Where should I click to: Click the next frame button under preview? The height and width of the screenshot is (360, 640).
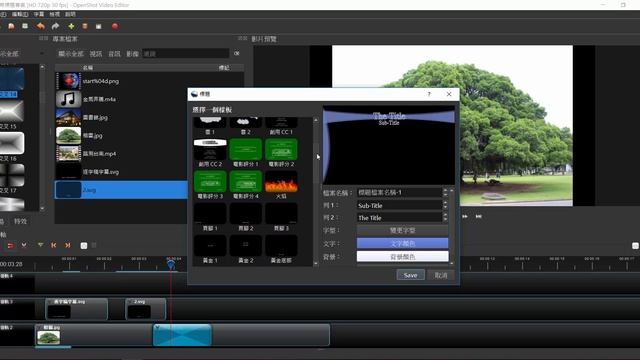click(465, 216)
